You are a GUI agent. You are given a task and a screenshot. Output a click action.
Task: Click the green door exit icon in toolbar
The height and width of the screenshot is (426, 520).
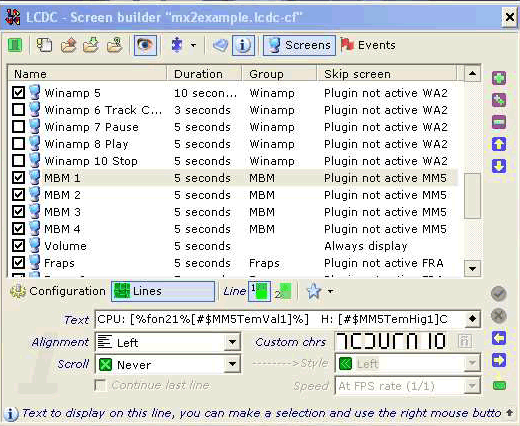click(15, 45)
